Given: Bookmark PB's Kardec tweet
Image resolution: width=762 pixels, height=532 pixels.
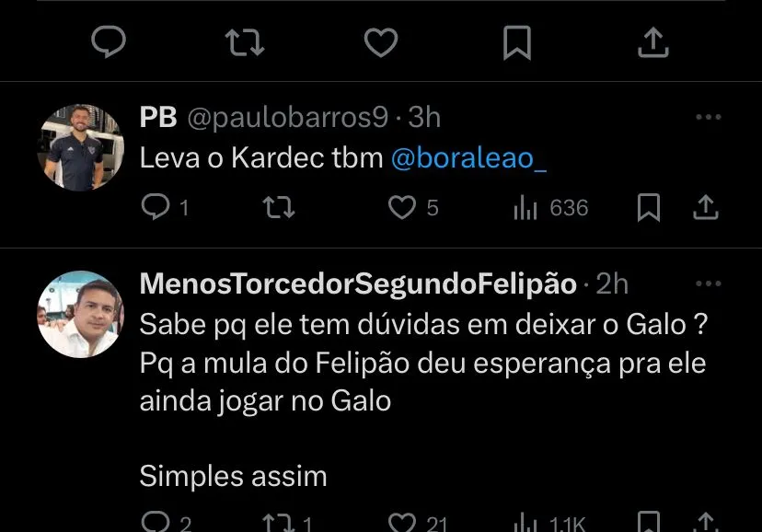Looking at the screenshot, I should coord(649,208).
